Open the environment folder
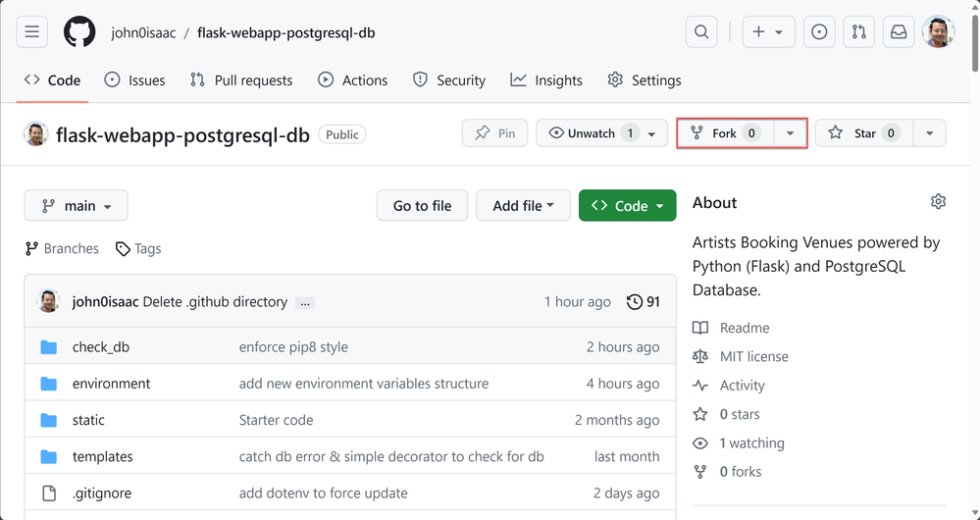This screenshot has width=980, height=520. coord(111,384)
